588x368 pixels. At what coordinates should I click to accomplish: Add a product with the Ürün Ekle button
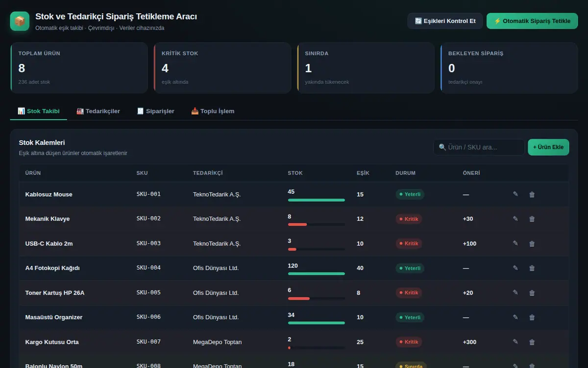click(x=548, y=147)
